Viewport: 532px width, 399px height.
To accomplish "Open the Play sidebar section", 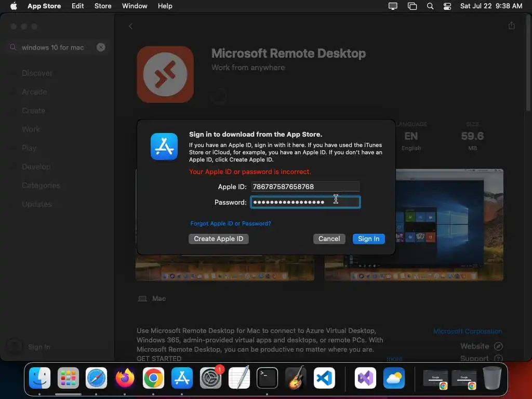I will click(x=29, y=148).
